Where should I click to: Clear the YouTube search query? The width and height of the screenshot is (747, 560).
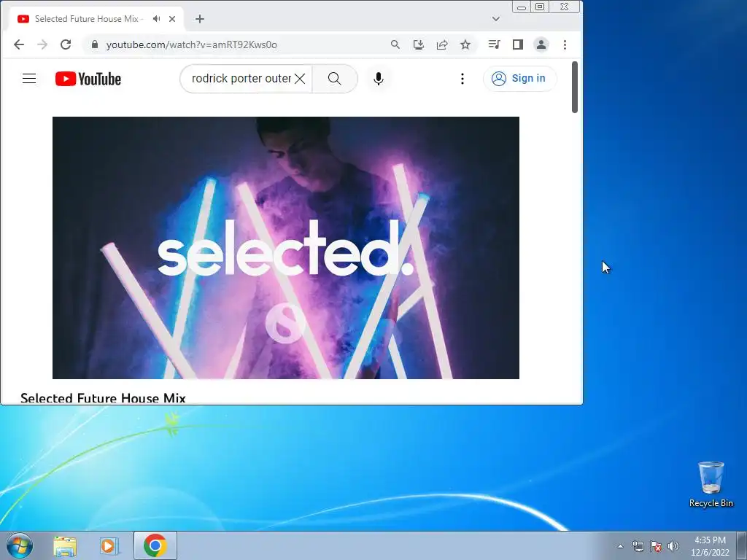[300, 79]
